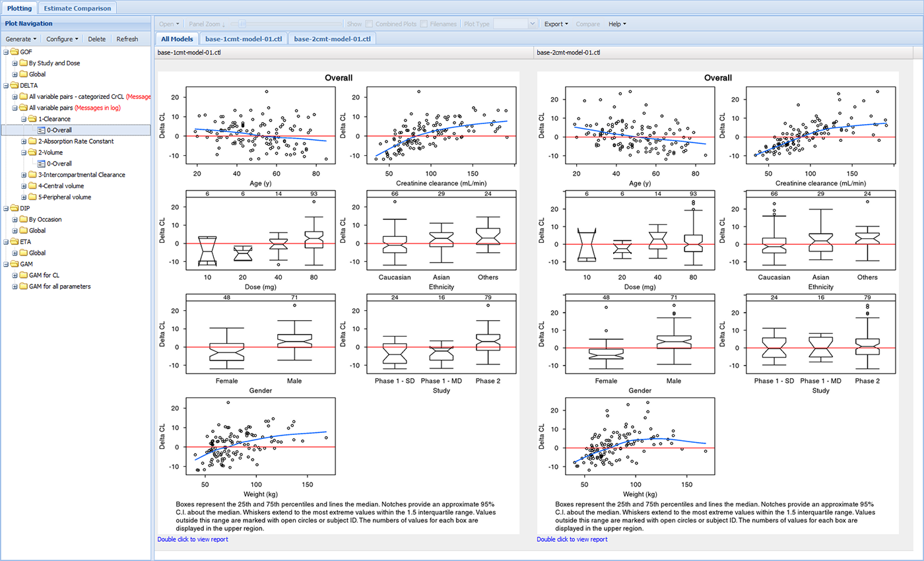
Task: Click the Refresh button
Action: (x=127, y=38)
